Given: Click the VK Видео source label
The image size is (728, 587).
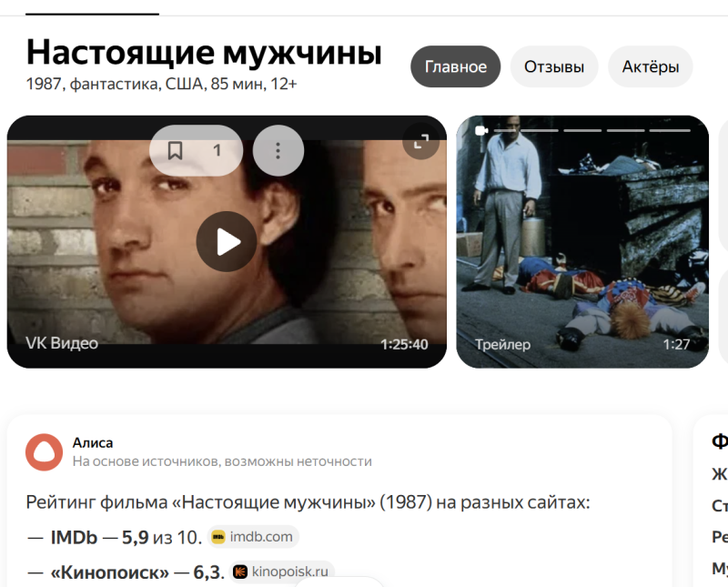Looking at the screenshot, I should pos(62,343).
